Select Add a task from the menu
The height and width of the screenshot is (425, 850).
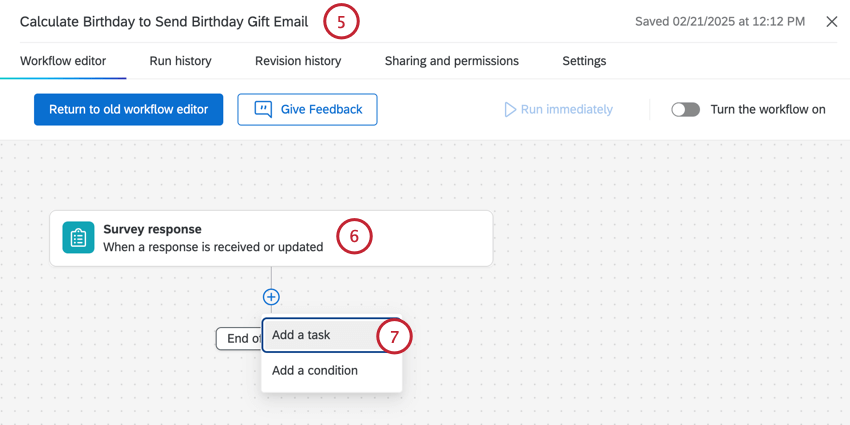pyautogui.click(x=301, y=335)
